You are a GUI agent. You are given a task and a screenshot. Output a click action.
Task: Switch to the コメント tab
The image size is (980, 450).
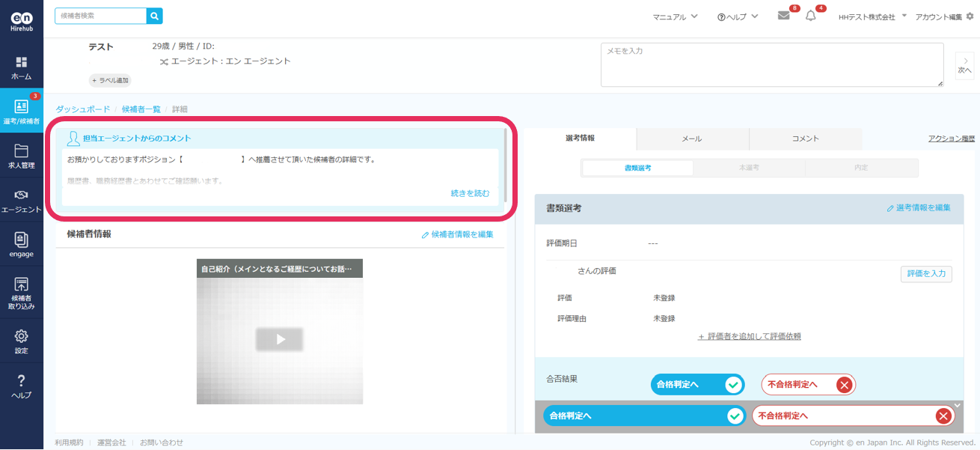(805, 139)
